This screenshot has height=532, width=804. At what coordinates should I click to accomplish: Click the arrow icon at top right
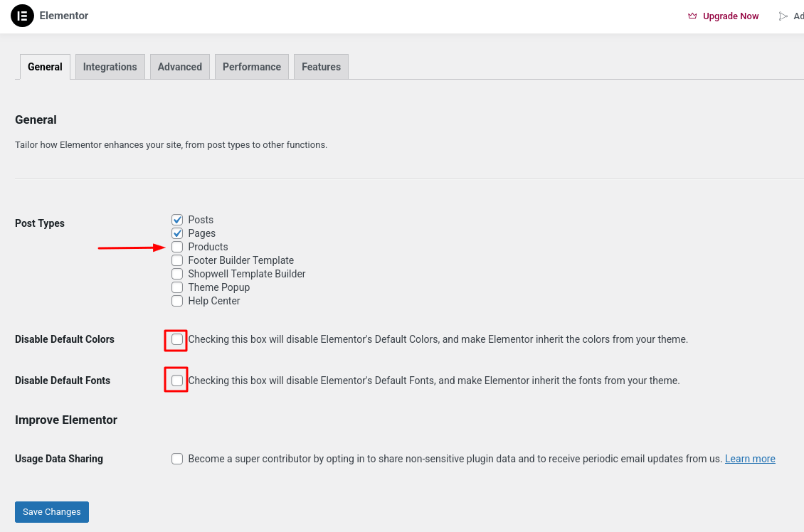pyautogui.click(x=783, y=16)
